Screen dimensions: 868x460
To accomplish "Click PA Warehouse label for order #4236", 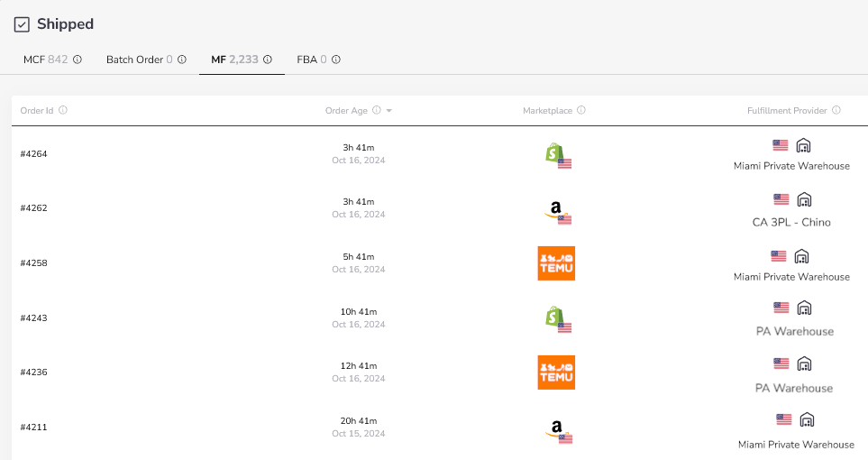I will pos(794,388).
